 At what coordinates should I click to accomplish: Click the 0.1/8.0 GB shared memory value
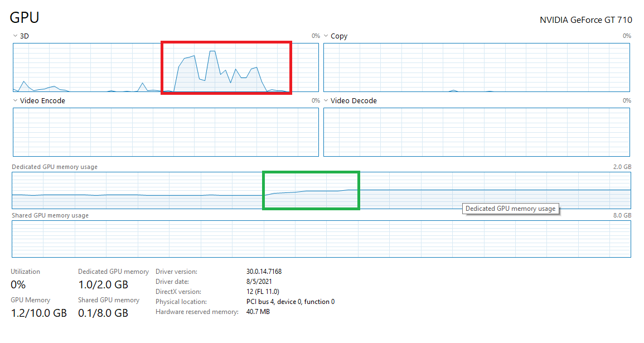[103, 313]
